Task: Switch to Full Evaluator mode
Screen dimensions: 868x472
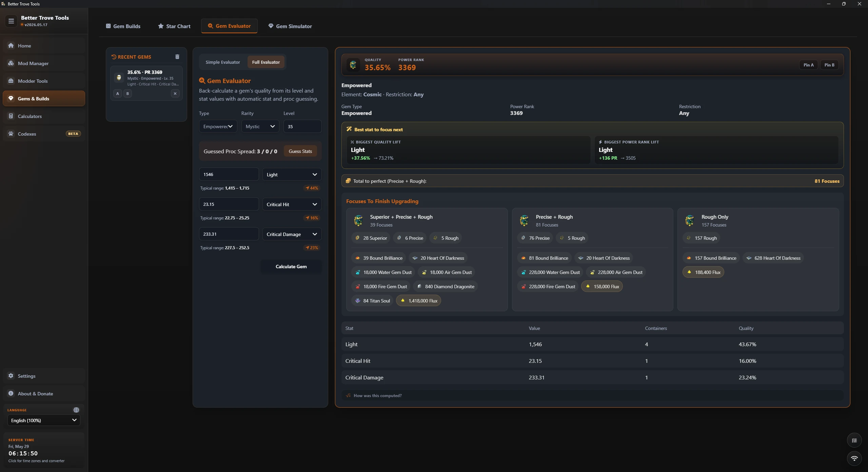Action: [266, 62]
